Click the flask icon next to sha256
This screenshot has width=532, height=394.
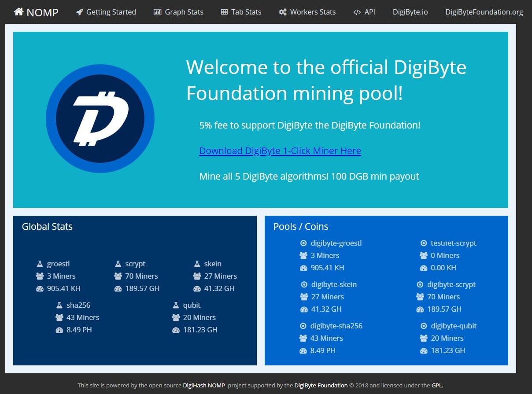coord(59,306)
